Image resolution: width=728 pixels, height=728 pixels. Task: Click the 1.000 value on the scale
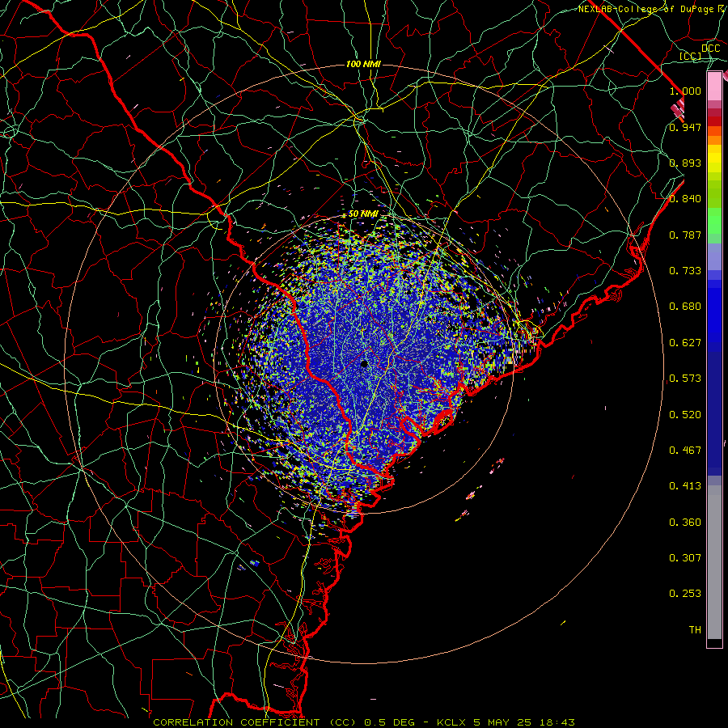pyautogui.click(x=685, y=91)
